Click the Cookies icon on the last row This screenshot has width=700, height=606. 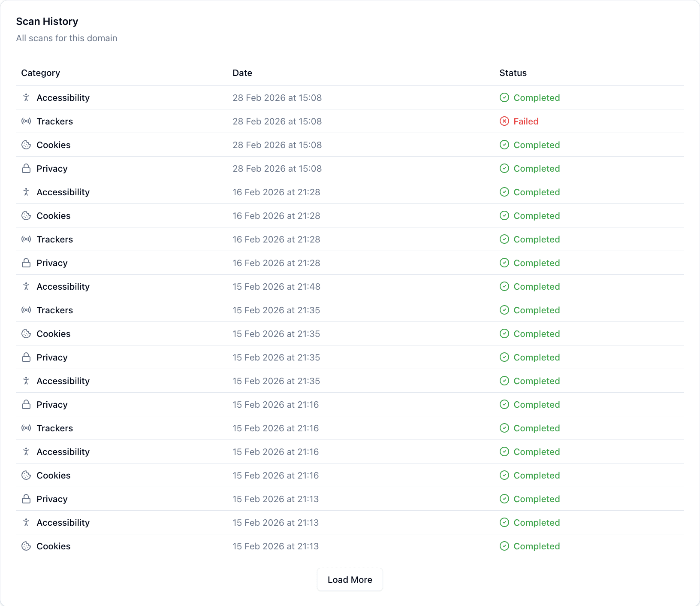(x=26, y=546)
